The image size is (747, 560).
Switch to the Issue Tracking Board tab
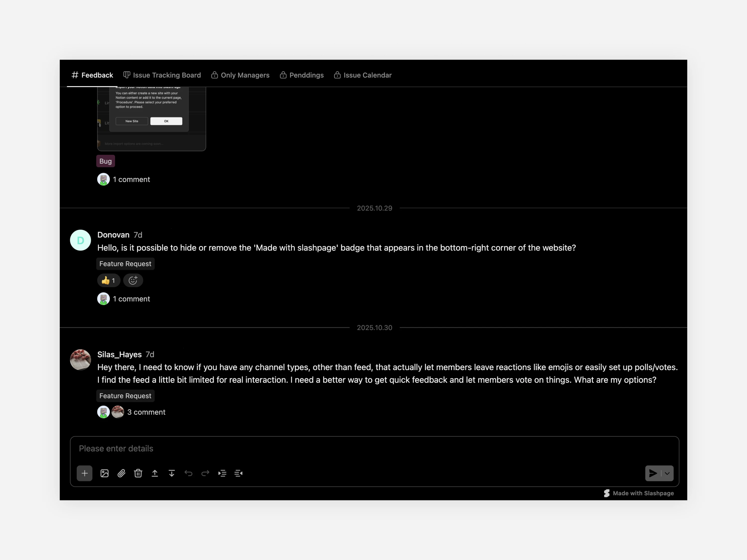tap(162, 75)
